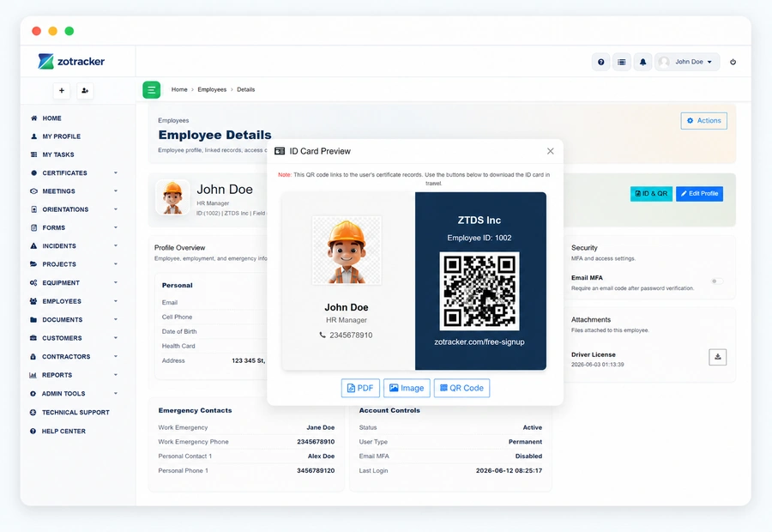Click the Customers briefcase icon
Image resolution: width=772 pixels, height=532 pixels.
point(33,338)
